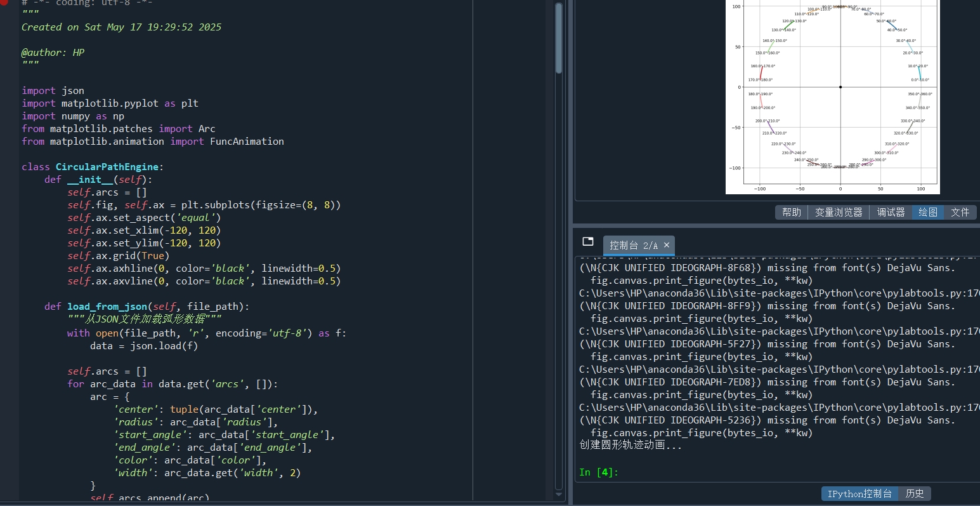Click the '@author: HP' line
This screenshot has height=506, width=980.
click(53, 53)
